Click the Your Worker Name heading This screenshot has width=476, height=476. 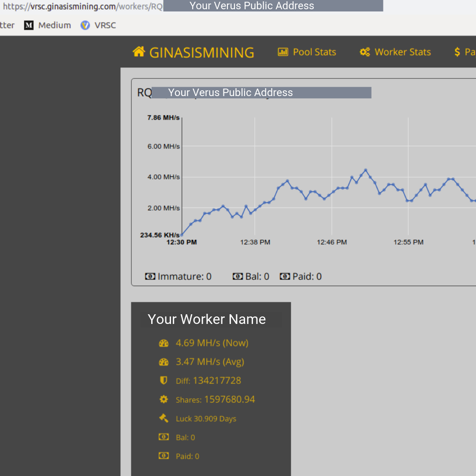[x=206, y=319]
